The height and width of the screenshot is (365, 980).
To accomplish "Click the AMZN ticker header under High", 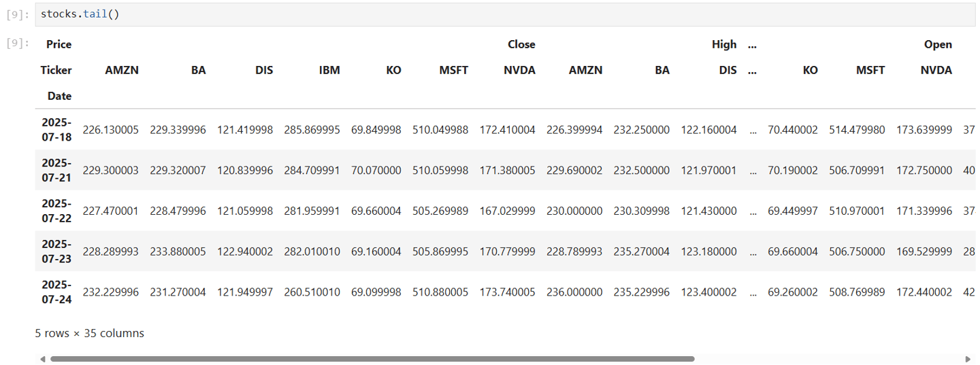I will [x=585, y=70].
